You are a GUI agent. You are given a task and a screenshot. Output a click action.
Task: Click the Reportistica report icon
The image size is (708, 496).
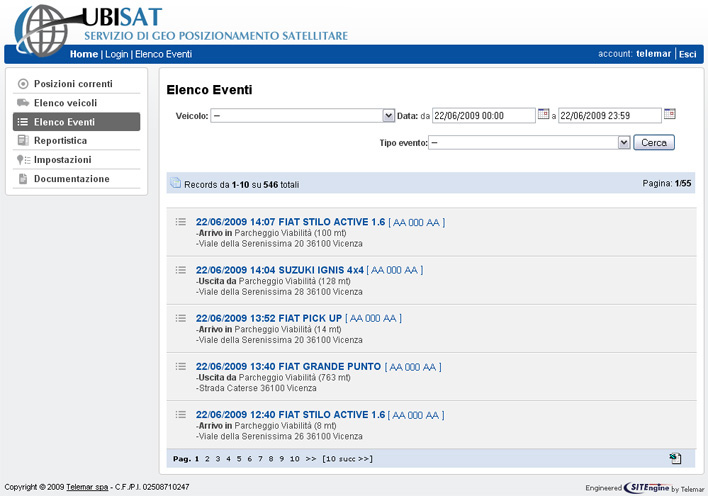click(x=23, y=140)
